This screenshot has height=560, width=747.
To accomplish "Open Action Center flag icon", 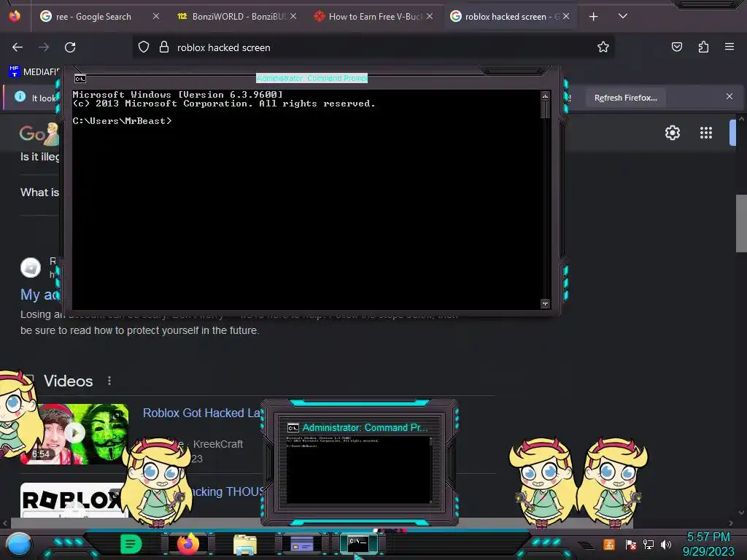I will point(631,544).
